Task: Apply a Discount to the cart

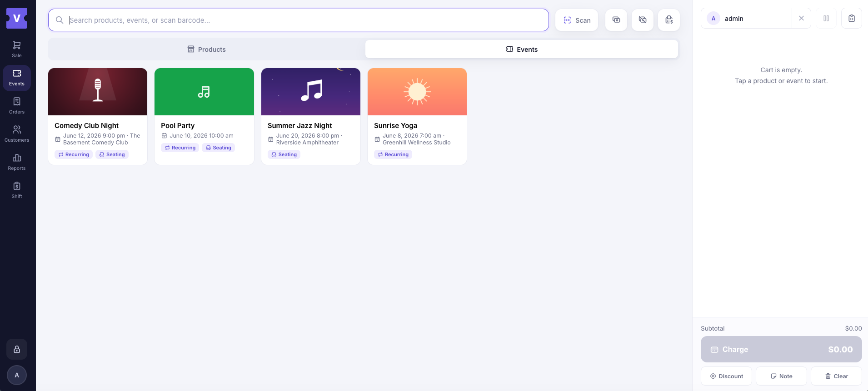Action: coord(726,376)
